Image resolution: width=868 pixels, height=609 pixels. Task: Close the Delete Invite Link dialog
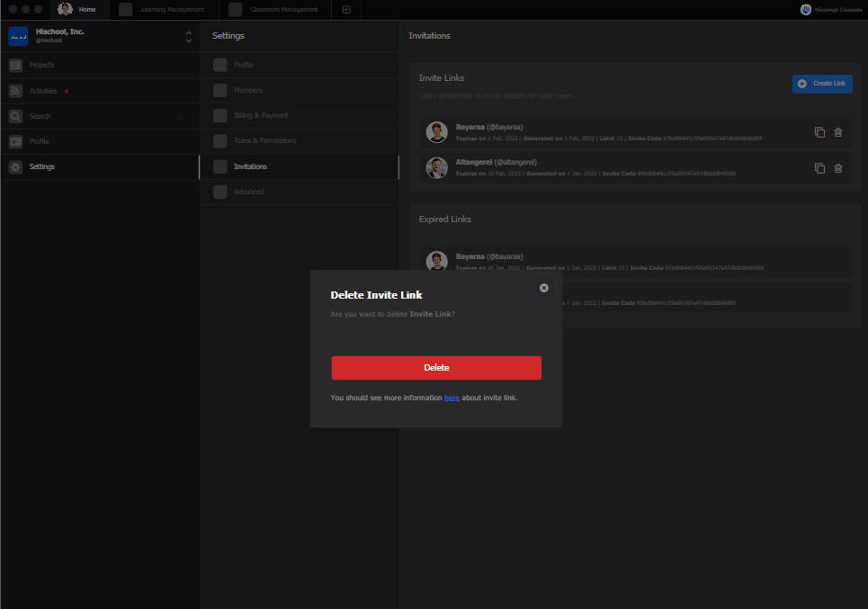tap(543, 288)
